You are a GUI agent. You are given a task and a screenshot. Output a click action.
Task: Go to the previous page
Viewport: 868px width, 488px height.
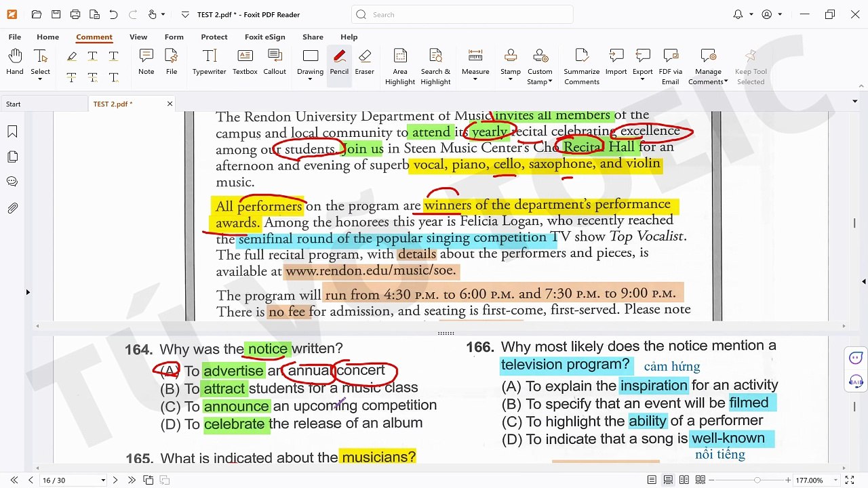point(31,480)
